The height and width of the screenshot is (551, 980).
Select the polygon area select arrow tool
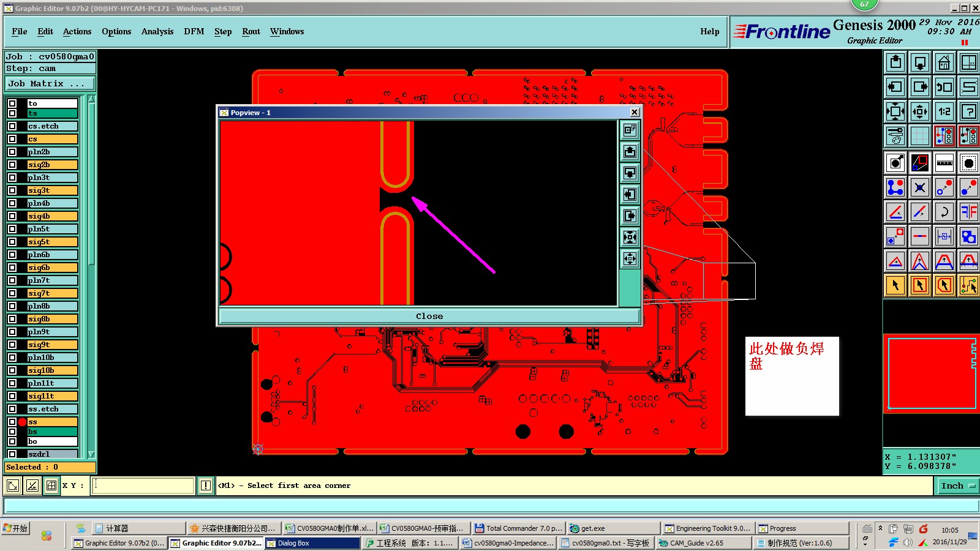tap(944, 285)
